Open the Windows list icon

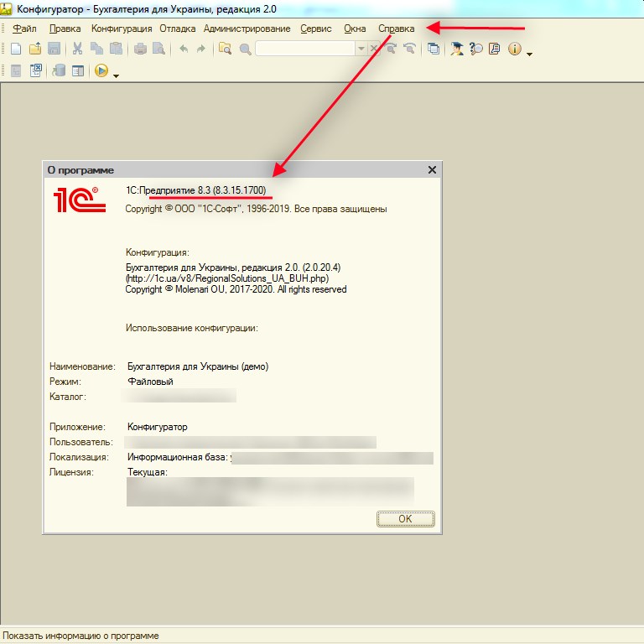[434, 49]
